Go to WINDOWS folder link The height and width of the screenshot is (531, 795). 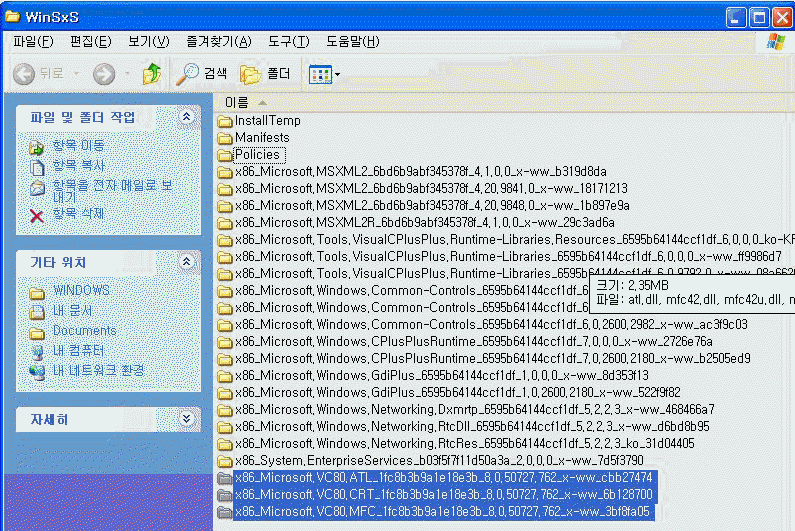coord(81,290)
